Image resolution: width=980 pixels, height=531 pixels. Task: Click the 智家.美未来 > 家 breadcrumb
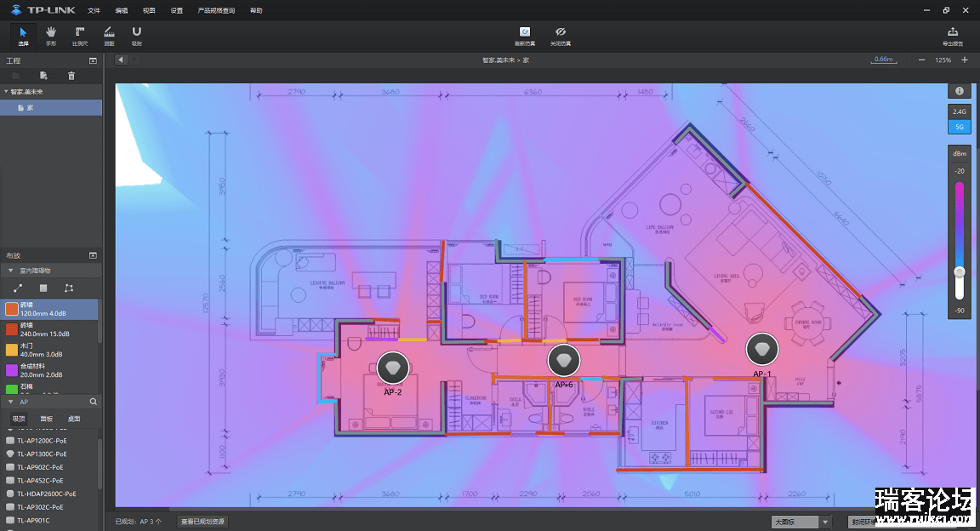coord(505,60)
